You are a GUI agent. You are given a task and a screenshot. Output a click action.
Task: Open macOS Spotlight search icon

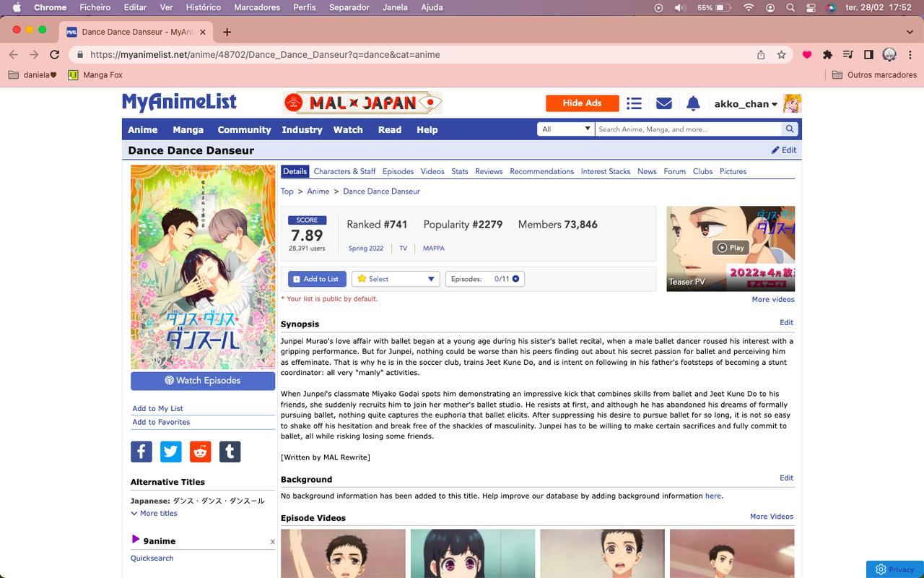(790, 7)
